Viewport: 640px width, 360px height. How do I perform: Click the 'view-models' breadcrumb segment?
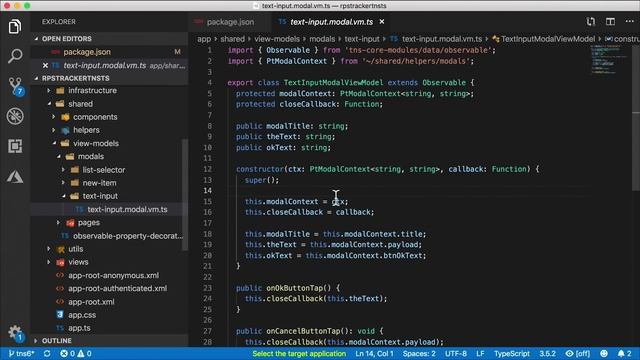277,39
